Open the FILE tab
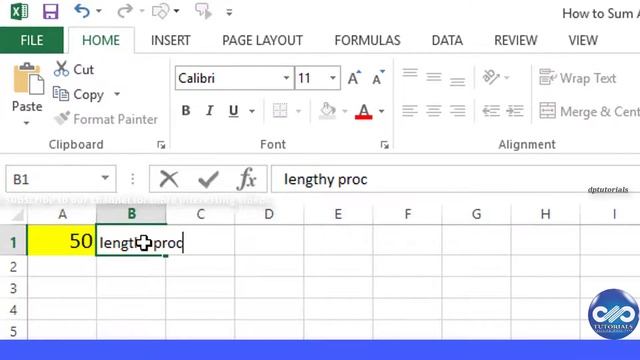Viewport: 640px width, 360px height. pos(32,40)
